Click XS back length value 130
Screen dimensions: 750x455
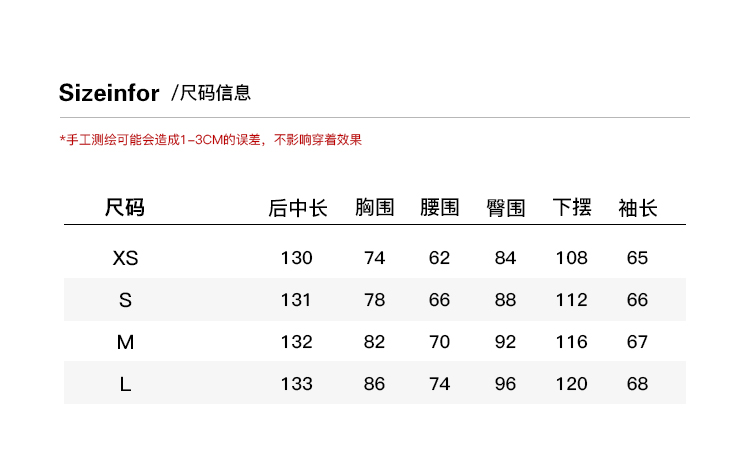tap(297, 258)
